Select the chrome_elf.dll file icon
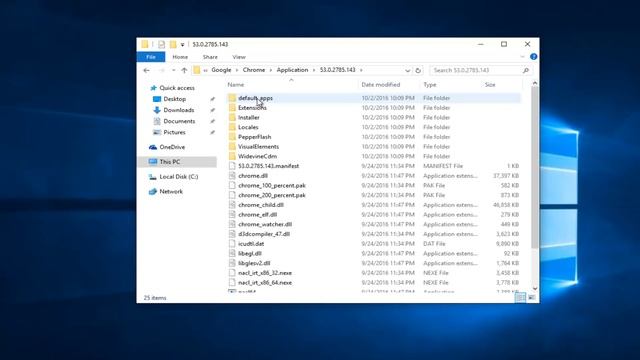 pos(232,214)
